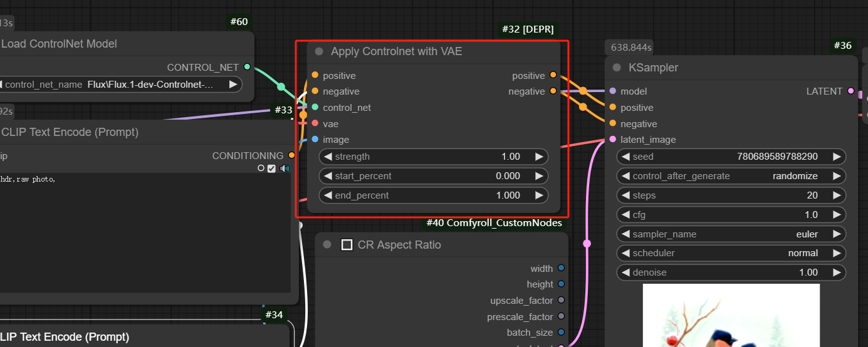Increase steps using the right arrow
868x347 pixels.
coord(837,195)
